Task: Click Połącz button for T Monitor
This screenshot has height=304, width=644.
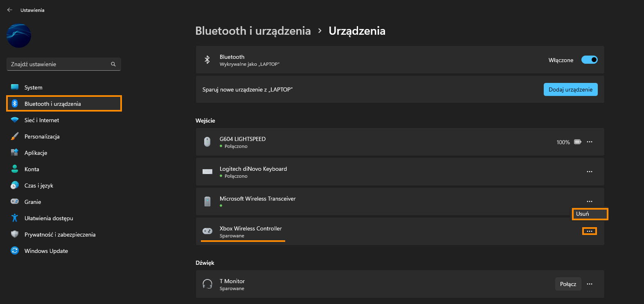Action: pos(568,284)
